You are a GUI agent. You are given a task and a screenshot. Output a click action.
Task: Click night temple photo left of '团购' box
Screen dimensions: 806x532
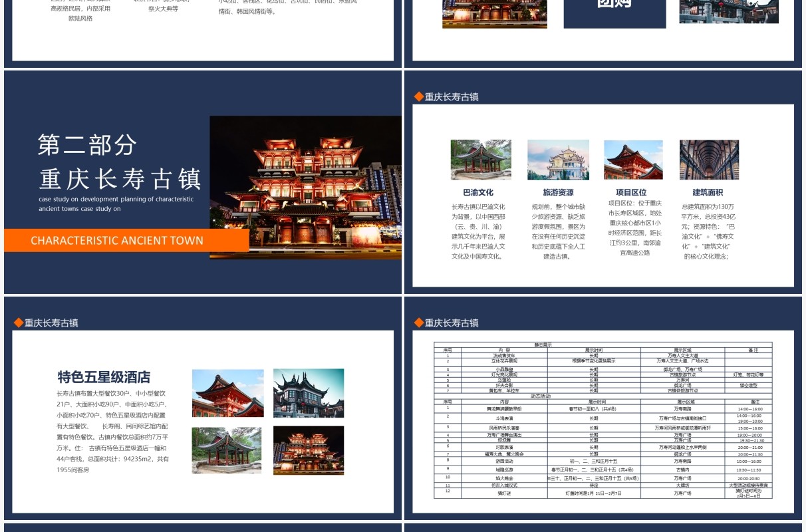495,13
